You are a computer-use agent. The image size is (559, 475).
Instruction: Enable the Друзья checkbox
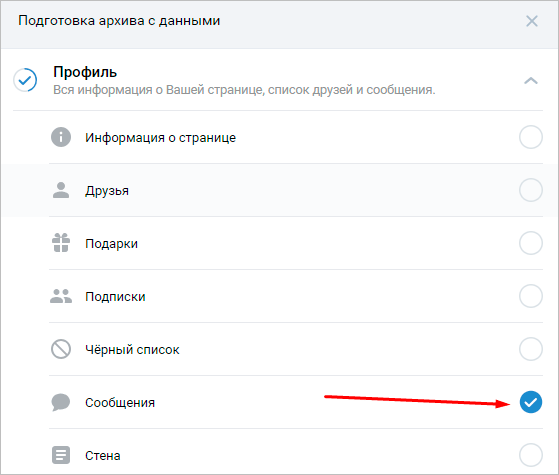tap(531, 190)
